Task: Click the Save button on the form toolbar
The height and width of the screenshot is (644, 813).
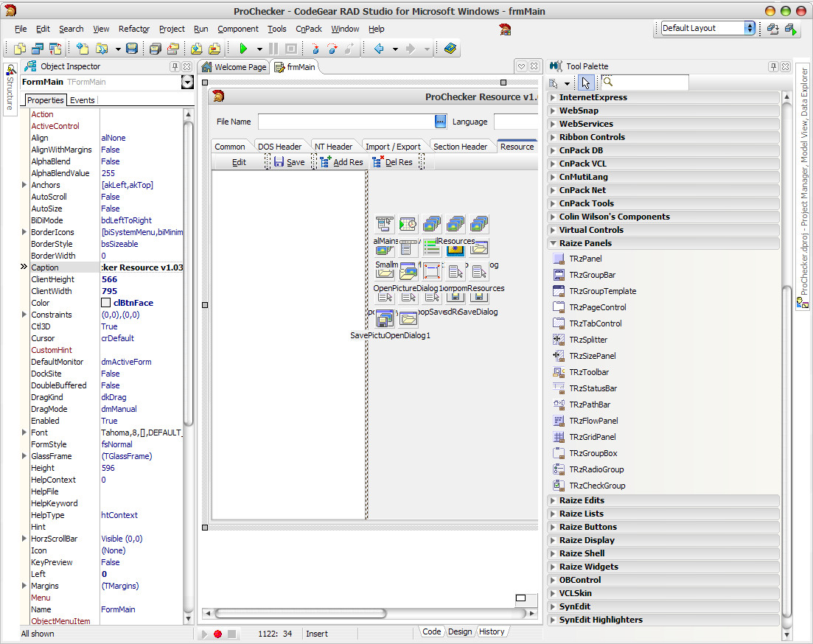Action: tap(290, 162)
